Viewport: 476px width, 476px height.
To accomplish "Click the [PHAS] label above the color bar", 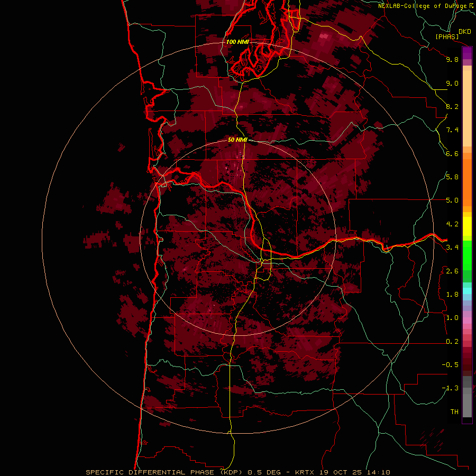I will click(x=447, y=36).
